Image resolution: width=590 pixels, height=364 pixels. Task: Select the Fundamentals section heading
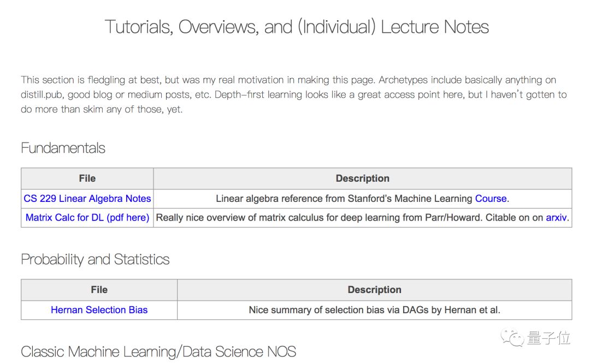[63, 148]
